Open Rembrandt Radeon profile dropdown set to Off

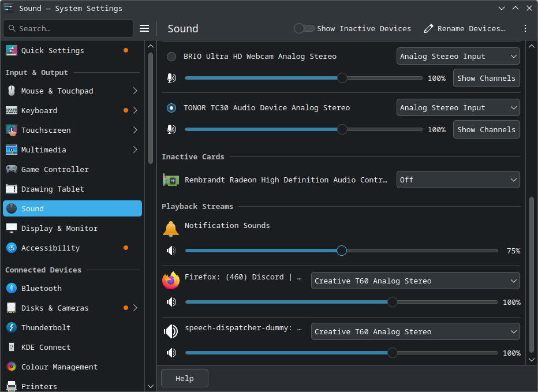point(458,180)
